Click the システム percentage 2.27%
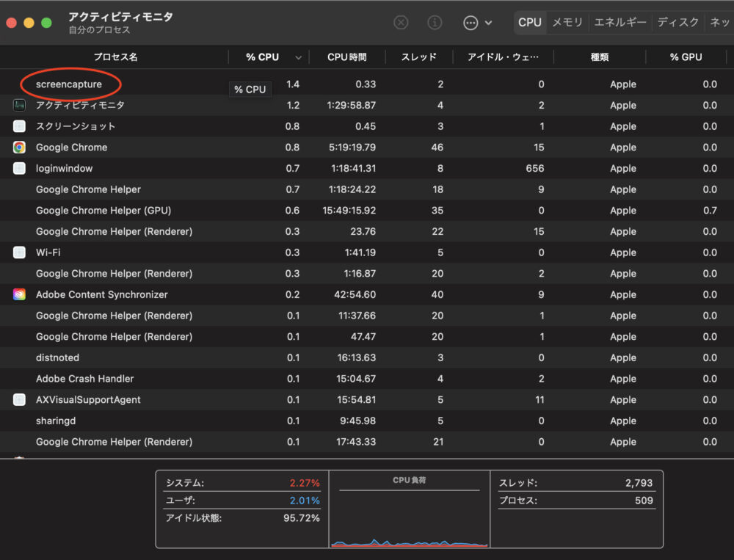This screenshot has width=734, height=560. [x=305, y=483]
